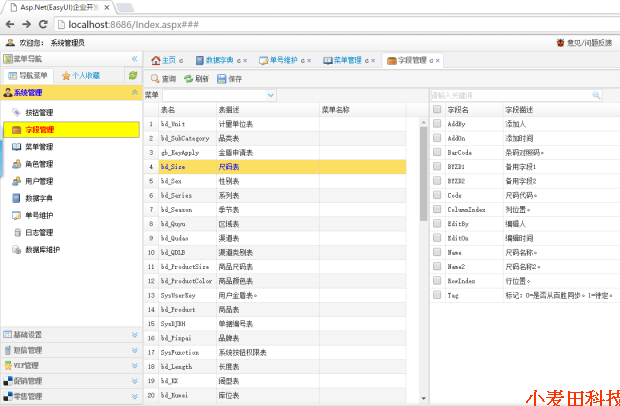Collapse the 菜单导航 sidebar panel
The width and height of the screenshot is (620, 406).
(x=134, y=59)
